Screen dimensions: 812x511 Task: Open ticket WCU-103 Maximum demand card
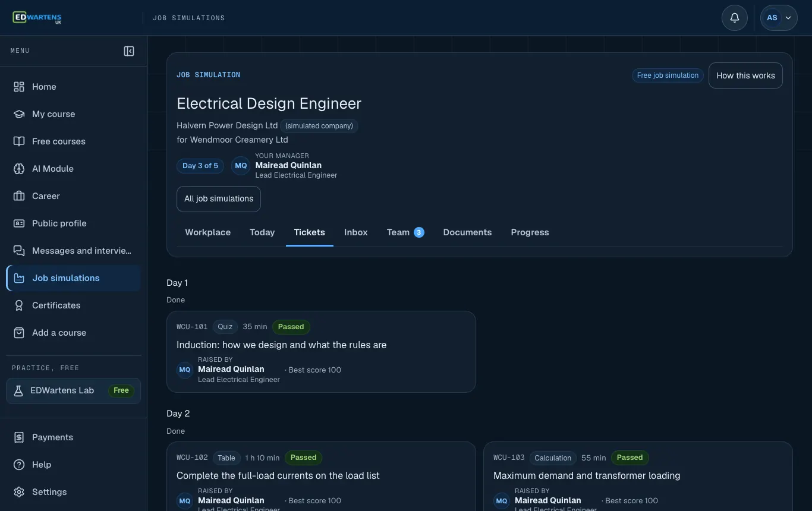(x=638, y=477)
